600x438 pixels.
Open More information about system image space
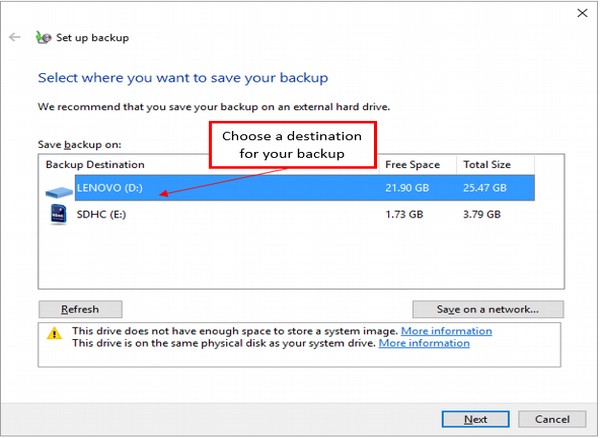tap(446, 331)
